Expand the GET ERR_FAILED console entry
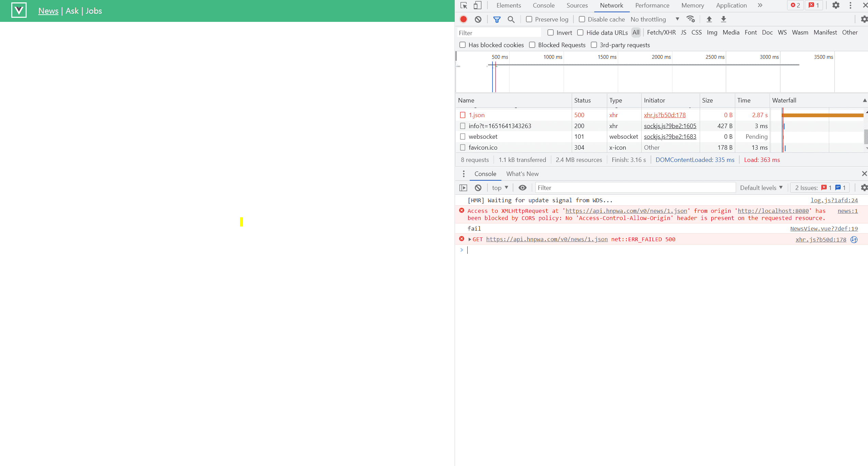The image size is (868, 466). pyautogui.click(x=470, y=239)
